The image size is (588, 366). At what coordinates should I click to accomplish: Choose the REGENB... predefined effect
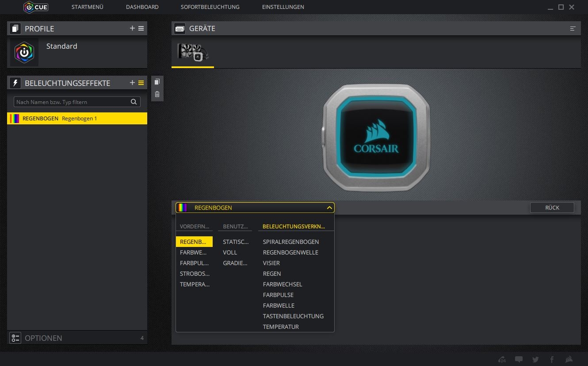pos(194,242)
